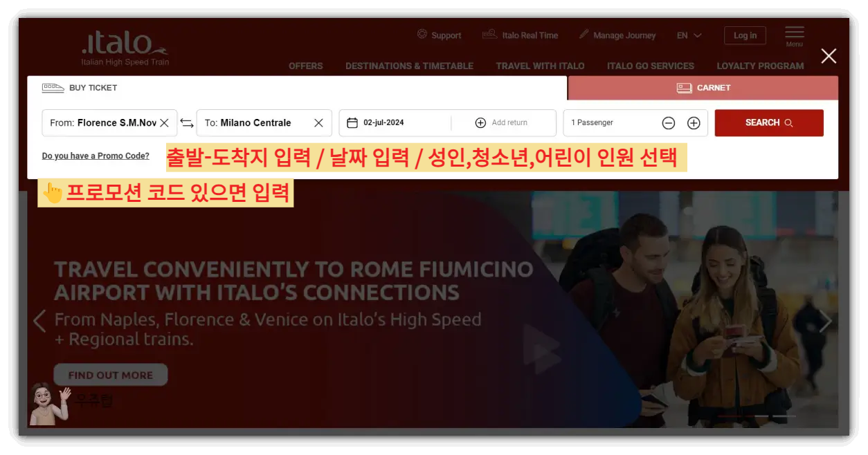868x455 pixels.
Task: Increase passenger count with plus
Action: click(694, 123)
